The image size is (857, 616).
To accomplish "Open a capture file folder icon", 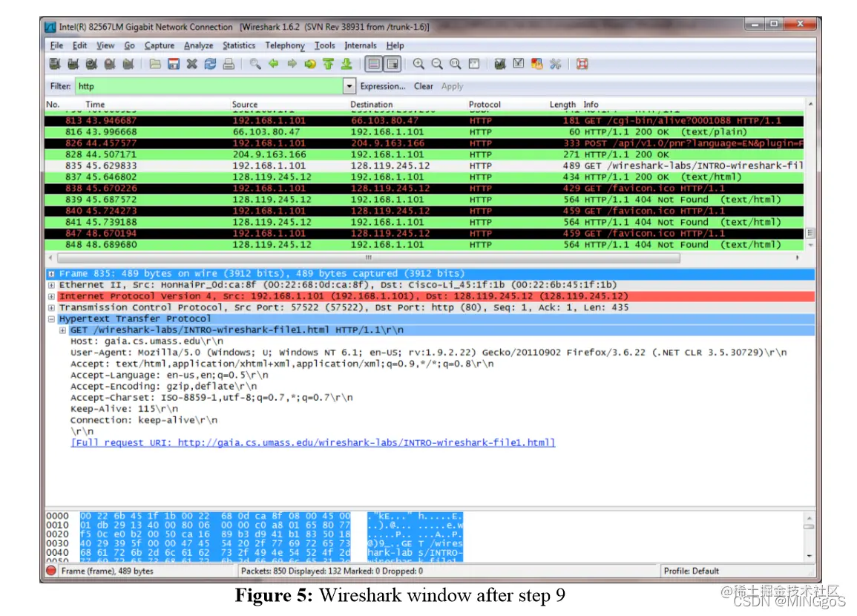I will tap(155, 64).
